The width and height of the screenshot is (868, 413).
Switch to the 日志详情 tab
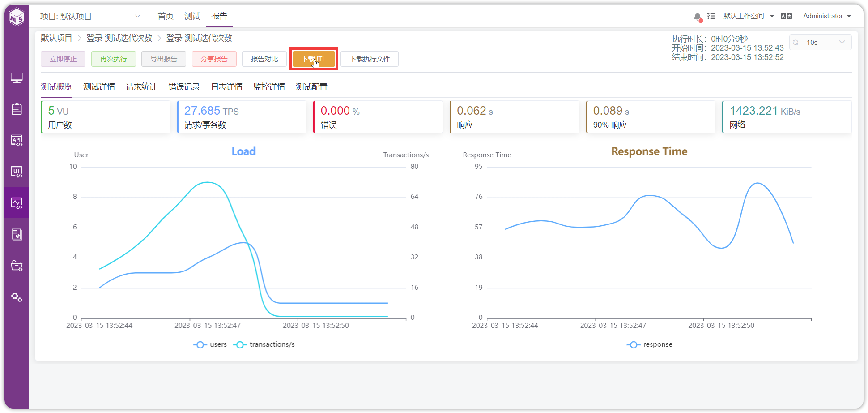tap(227, 87)
